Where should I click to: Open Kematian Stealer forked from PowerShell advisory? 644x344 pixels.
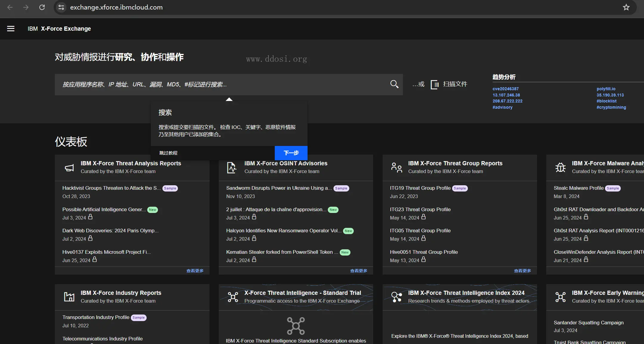282,252
